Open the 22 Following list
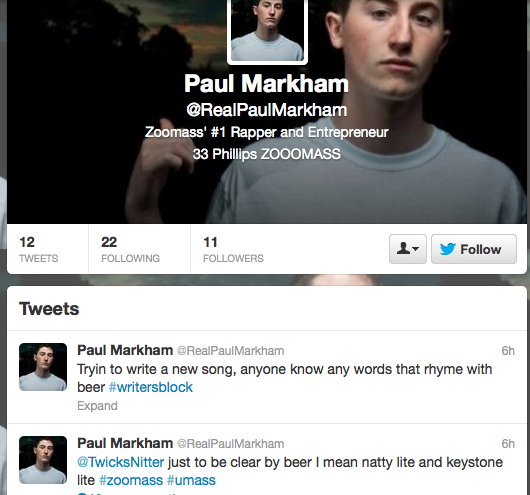 (x=130, y=249)
